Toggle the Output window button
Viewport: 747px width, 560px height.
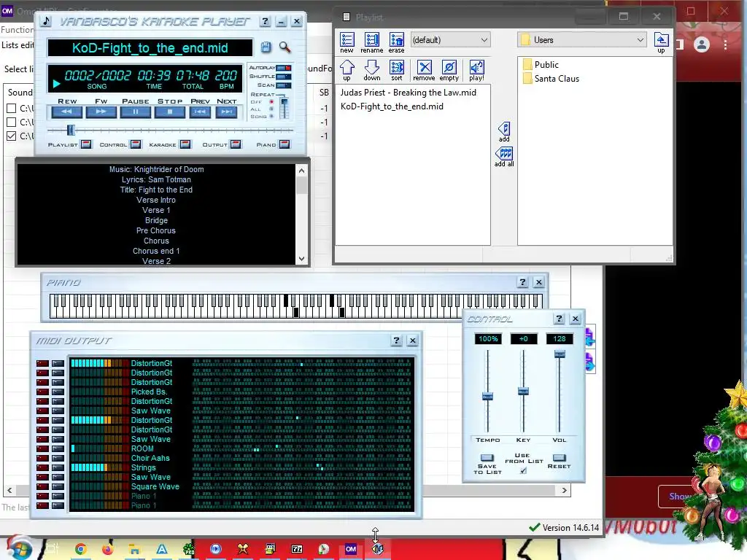pos(236,144)
